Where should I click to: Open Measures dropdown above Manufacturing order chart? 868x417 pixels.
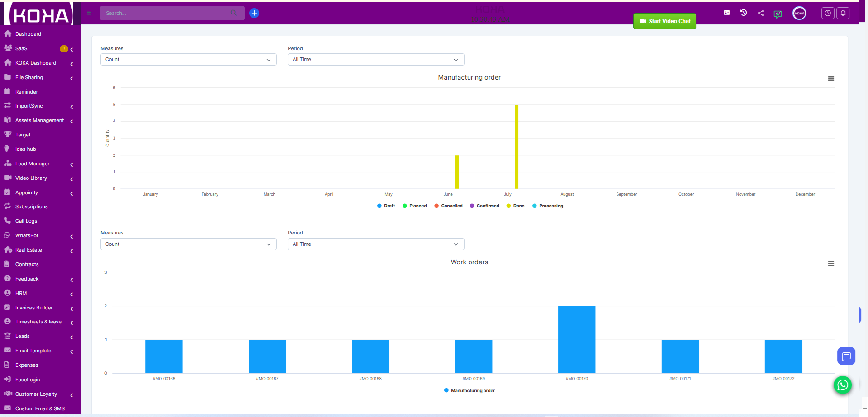tap(188, 60)
